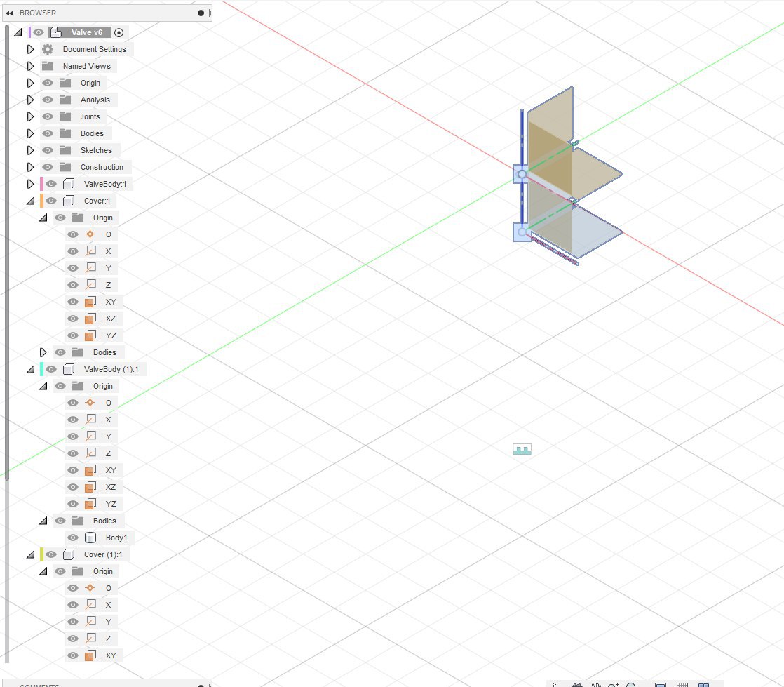Hide the ValveBody:1 component
Screen dimensions: 784x687
point(51,184)
